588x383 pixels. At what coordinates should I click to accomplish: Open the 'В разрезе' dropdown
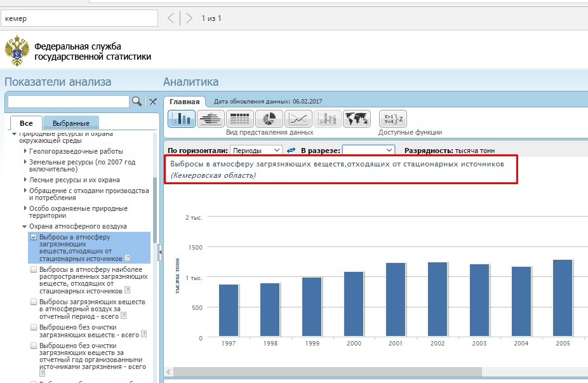[x=368, y=151]
